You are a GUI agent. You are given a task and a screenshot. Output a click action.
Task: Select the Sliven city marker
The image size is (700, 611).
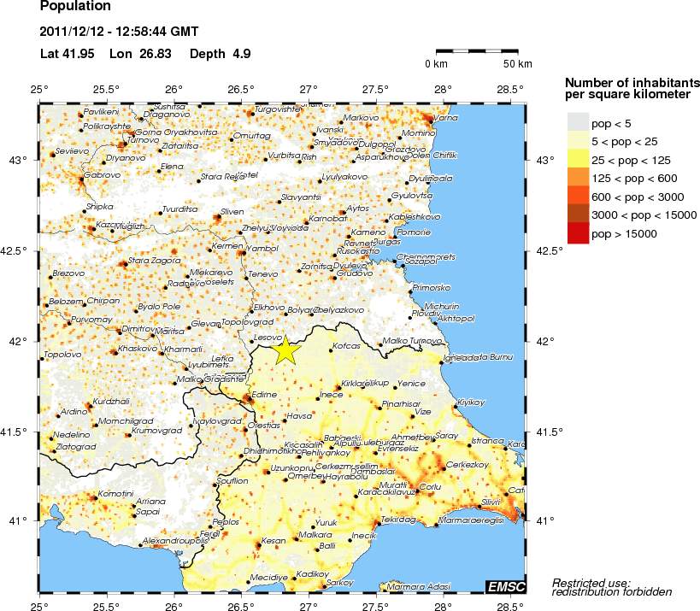(216, 217)
